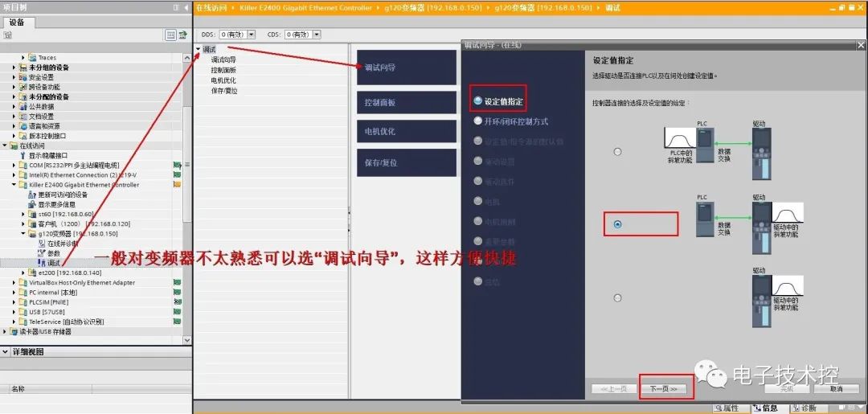
Task: Click the 参数 icon under g120变频器
Action: [x=42, y=253]
